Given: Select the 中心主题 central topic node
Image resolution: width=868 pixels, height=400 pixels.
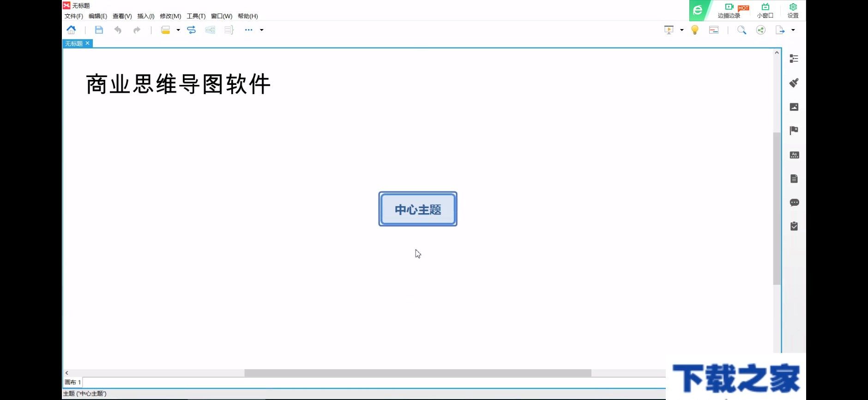Looking at the screenshot, I should (x=418, y=209).
